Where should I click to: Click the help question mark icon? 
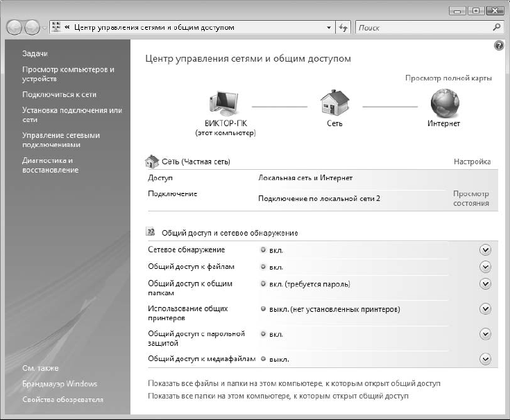click(x=498, y=45)
